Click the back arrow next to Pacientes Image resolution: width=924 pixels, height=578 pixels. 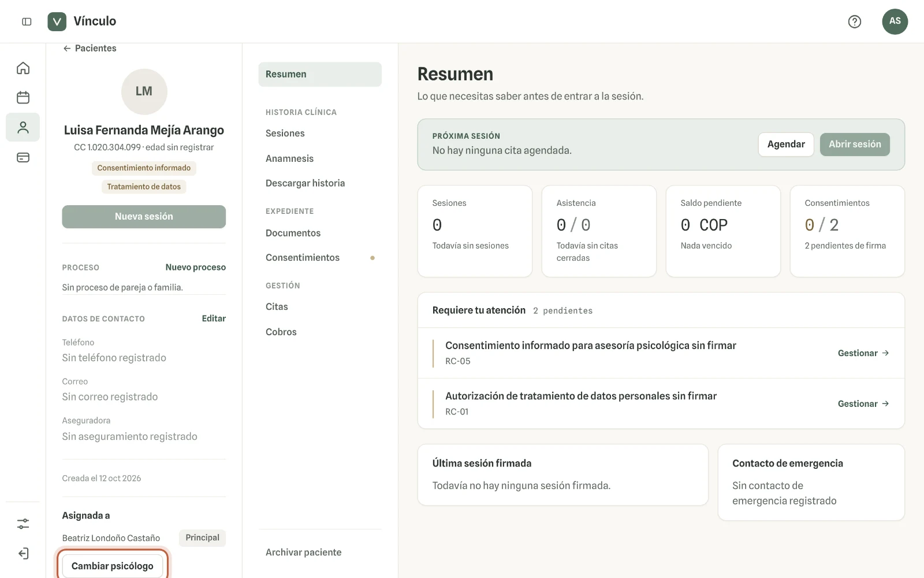tap(67, 49)
